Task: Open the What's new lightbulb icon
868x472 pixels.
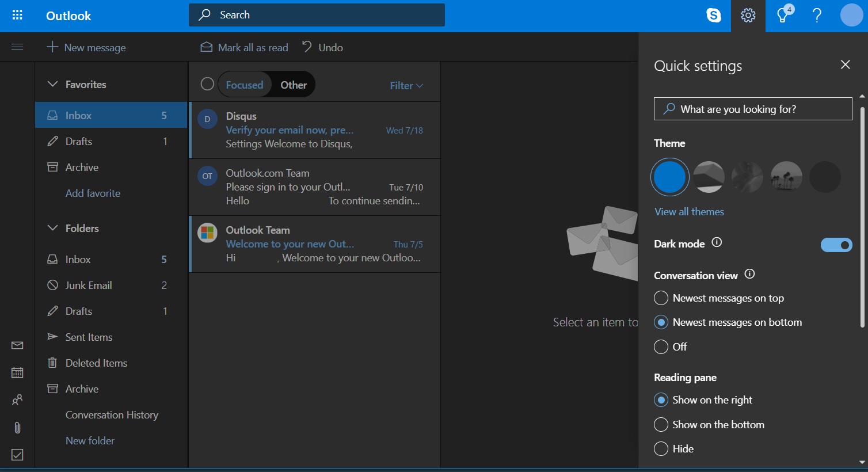Action: point(783,16)
